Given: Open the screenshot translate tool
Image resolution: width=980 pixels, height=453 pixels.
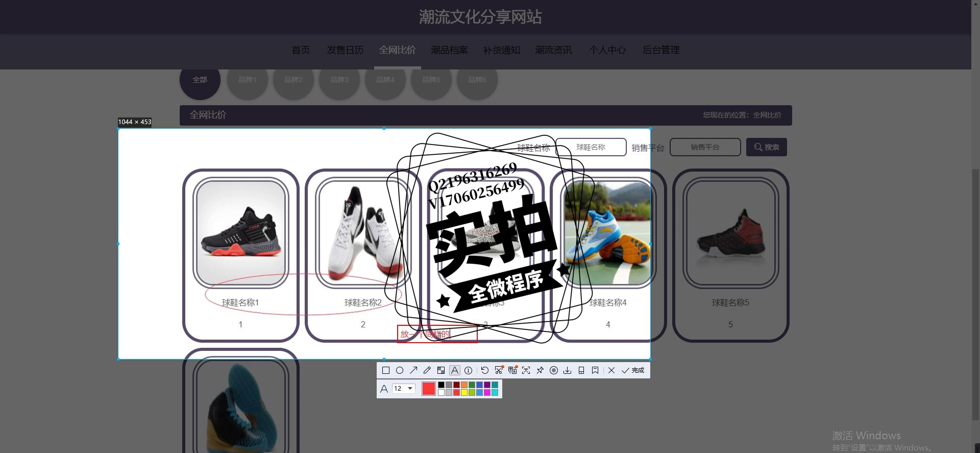Looking at the screenshot, I should (512, 370).
